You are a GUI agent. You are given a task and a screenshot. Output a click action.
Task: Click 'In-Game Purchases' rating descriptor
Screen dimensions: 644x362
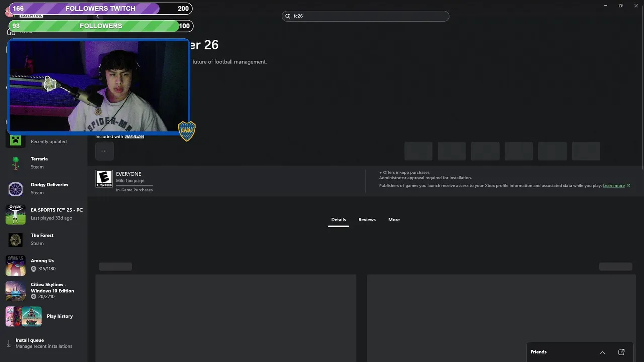coord(134,190)
